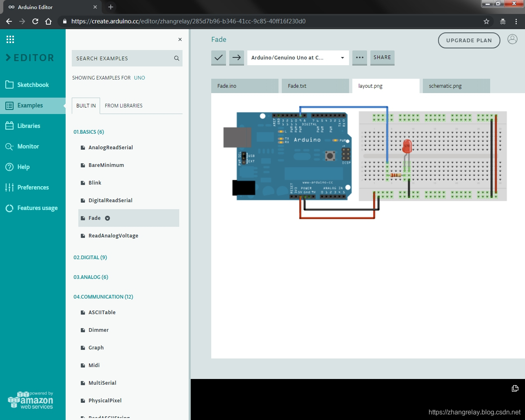Open the Fade example dropdown arrow
The height and width of the screenshot is (420, 525).
tap(107, 218)
